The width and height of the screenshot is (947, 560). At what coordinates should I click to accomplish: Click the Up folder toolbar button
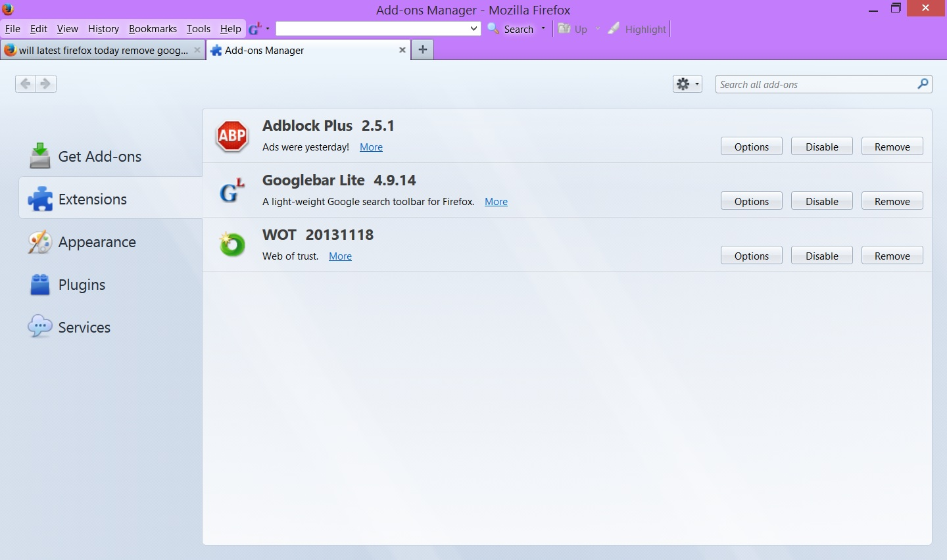[573, 29]
